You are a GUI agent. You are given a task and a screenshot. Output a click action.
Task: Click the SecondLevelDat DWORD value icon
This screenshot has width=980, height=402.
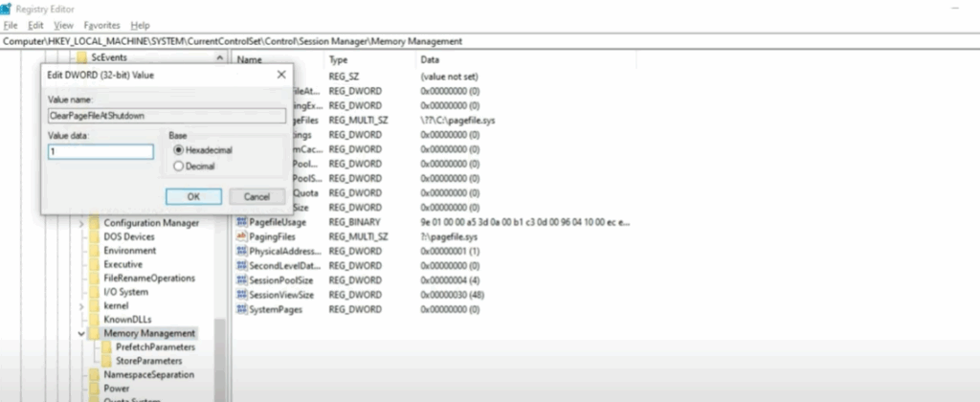point(241,265)
